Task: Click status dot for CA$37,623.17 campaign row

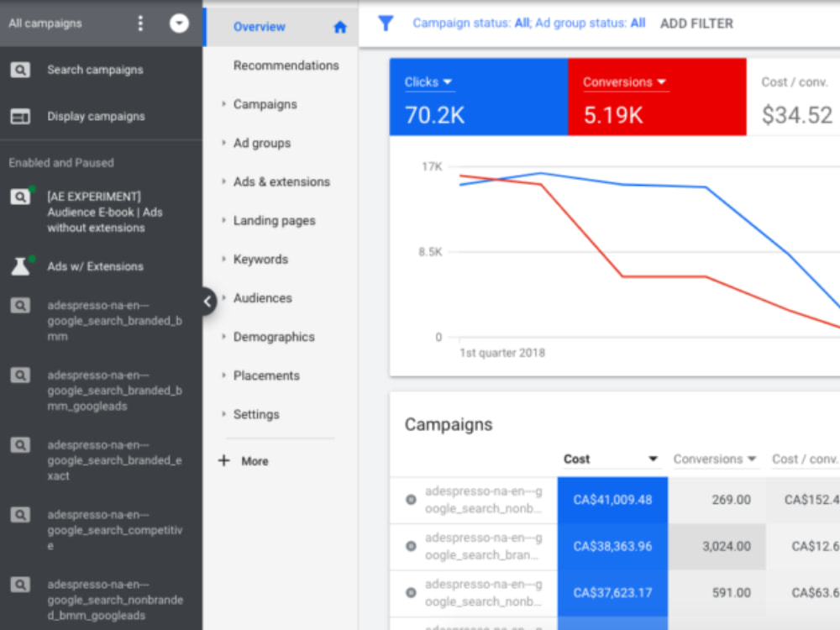Action: pyautogui.click(x=411, y=593)
